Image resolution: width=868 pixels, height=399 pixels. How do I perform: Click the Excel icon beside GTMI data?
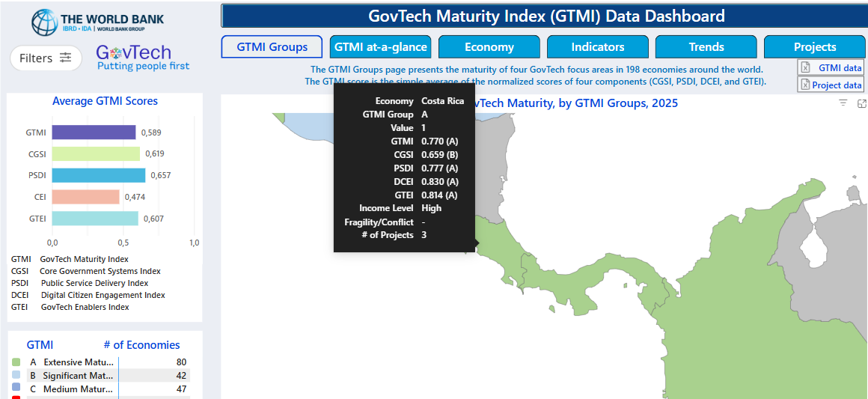(x=806, y=67)
